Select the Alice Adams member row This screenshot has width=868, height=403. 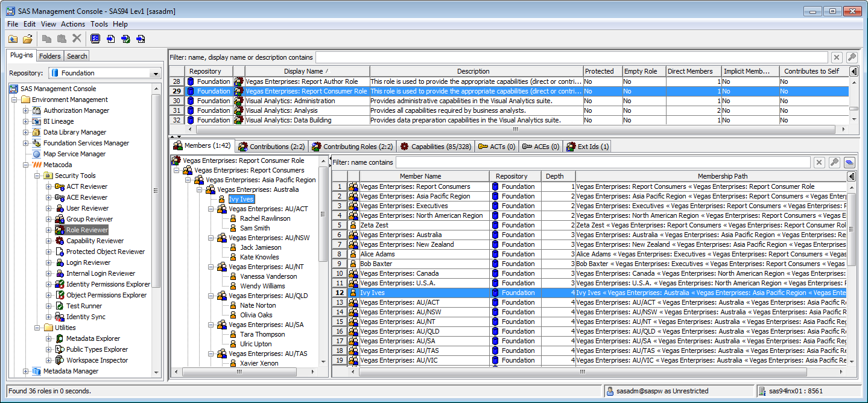589,254
